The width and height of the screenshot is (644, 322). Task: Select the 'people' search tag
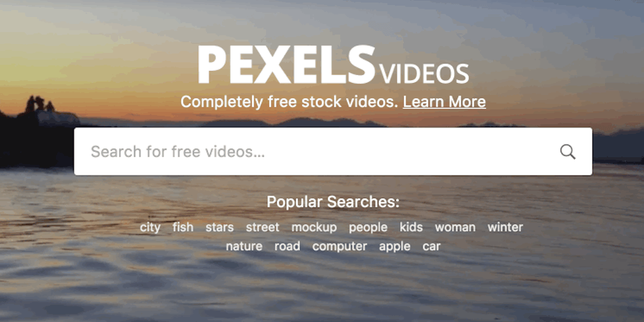(x=368, y=227)
